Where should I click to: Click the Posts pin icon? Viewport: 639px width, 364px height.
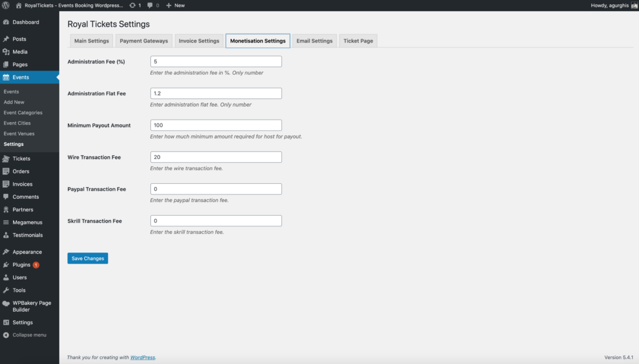(6, 39)
